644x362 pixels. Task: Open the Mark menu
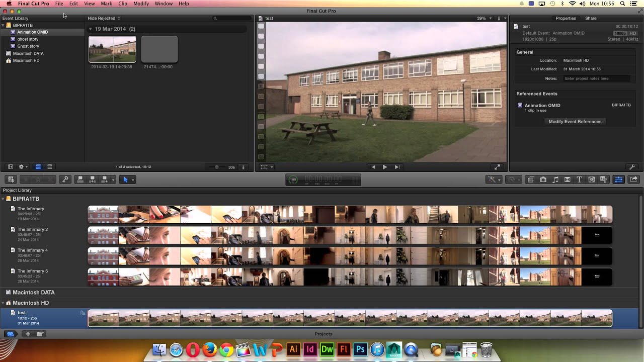coord(107,4)
